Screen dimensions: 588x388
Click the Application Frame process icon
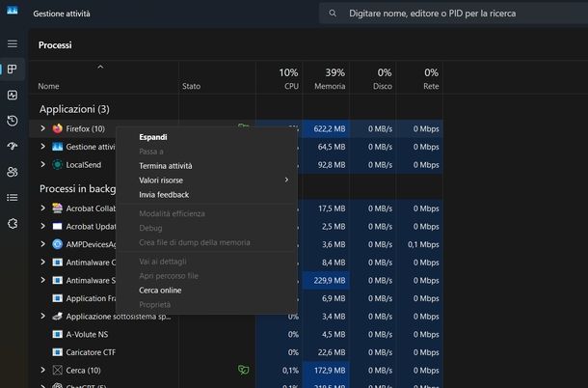58,298
